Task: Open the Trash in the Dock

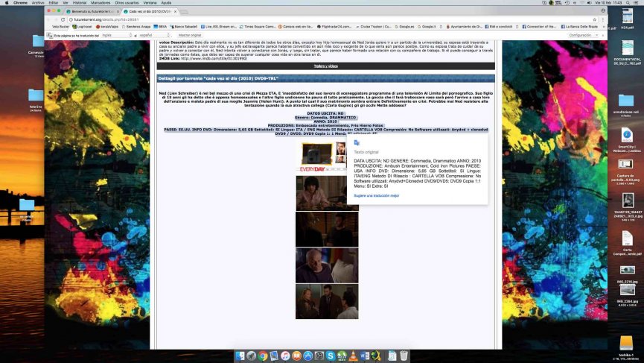Action: (x=403, y=356)
